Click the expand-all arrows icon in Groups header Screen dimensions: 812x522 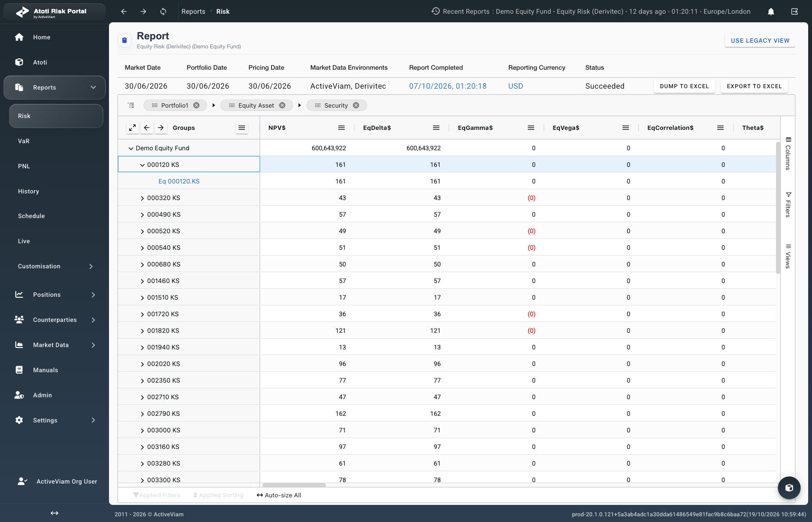pos(133,128)
